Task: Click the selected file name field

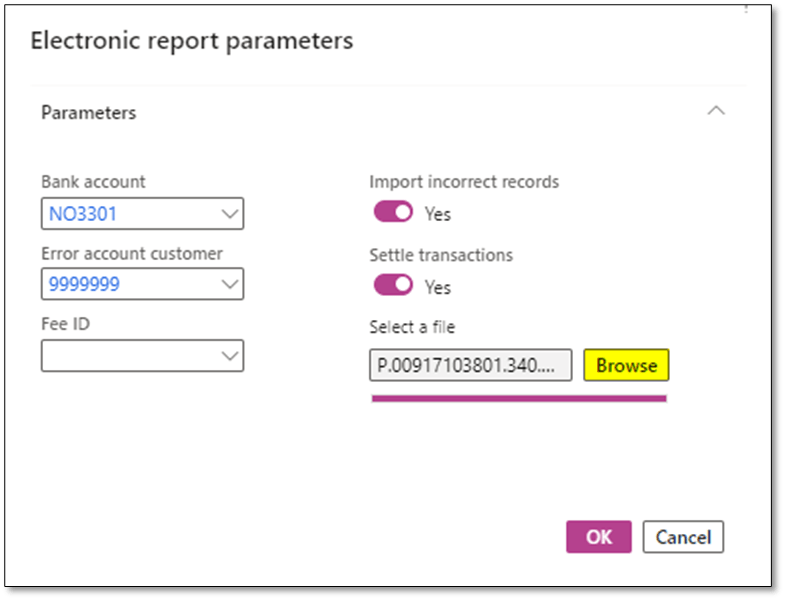Action: 471,365
